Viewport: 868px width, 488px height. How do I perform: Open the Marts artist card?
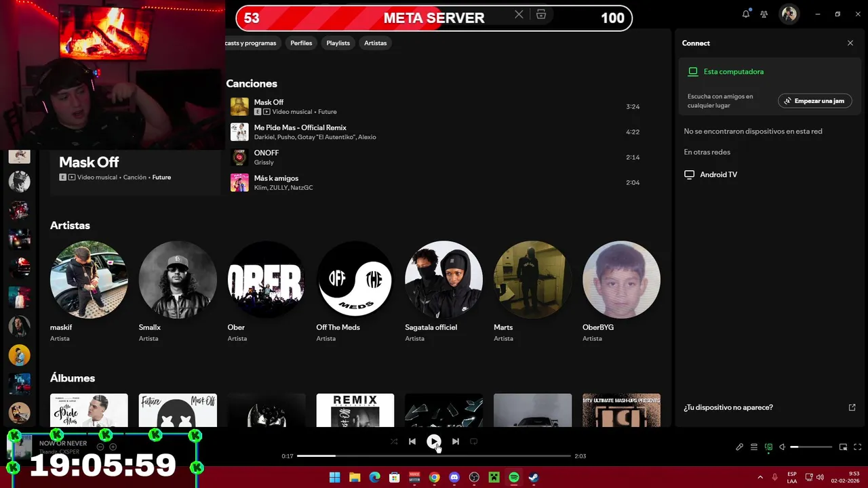click(533, 291)
